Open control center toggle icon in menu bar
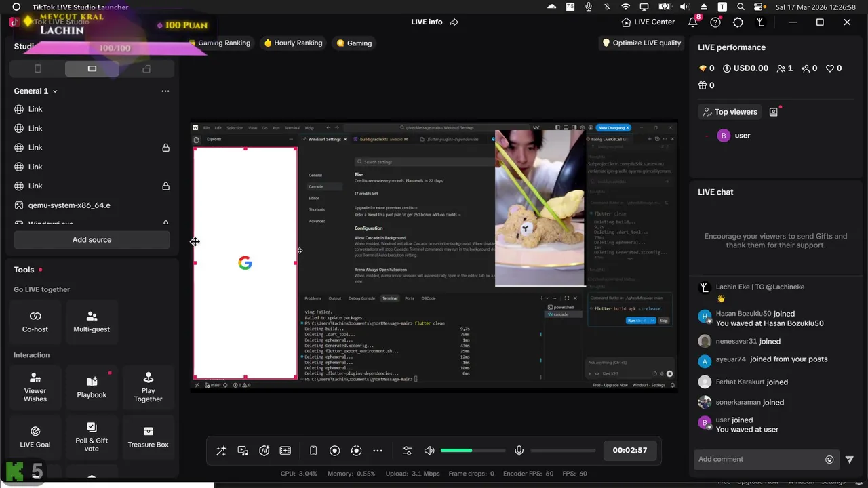The image size is (868, 488). (x=759, y=7)
